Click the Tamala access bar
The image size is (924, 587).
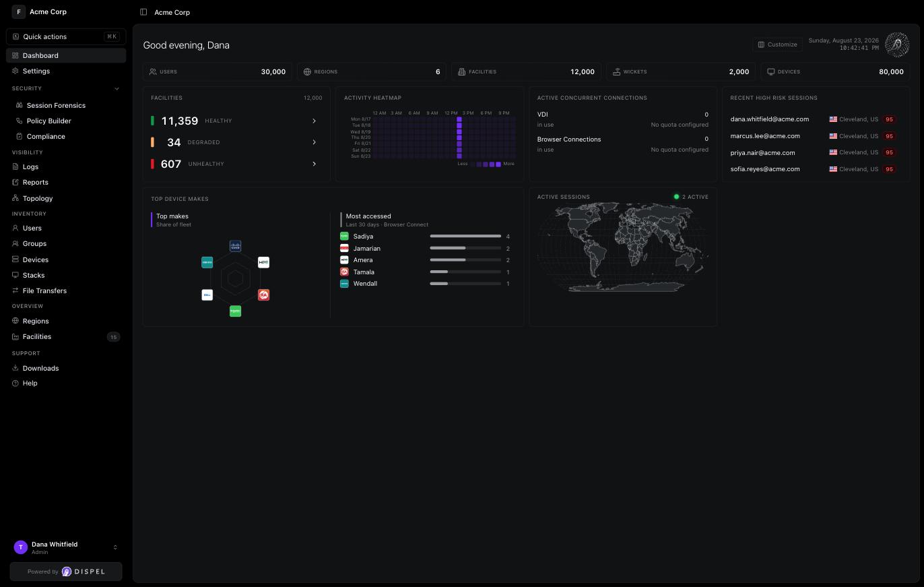465,272
